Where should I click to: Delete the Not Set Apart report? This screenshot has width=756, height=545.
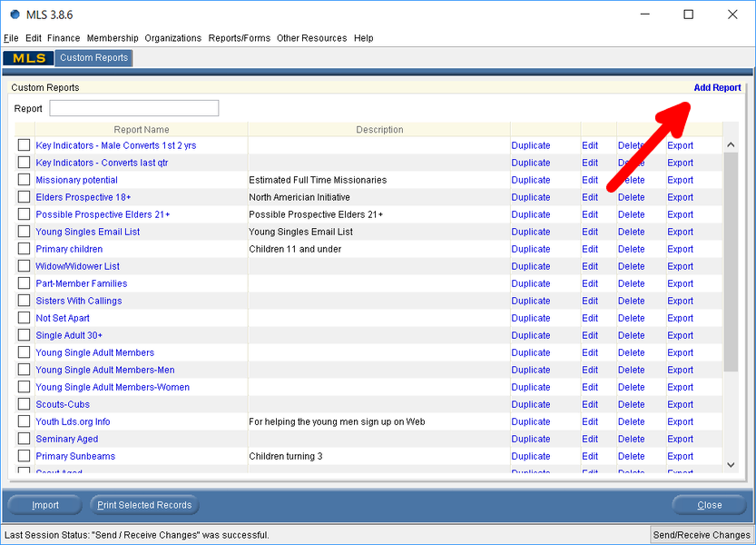pyautogui.click(x=631, y=318)
